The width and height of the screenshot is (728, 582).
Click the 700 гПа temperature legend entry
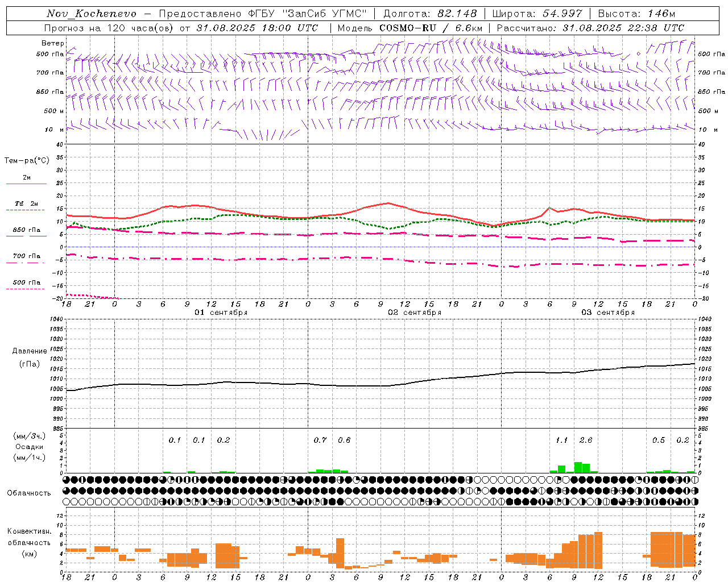click(x=27, y=256)
